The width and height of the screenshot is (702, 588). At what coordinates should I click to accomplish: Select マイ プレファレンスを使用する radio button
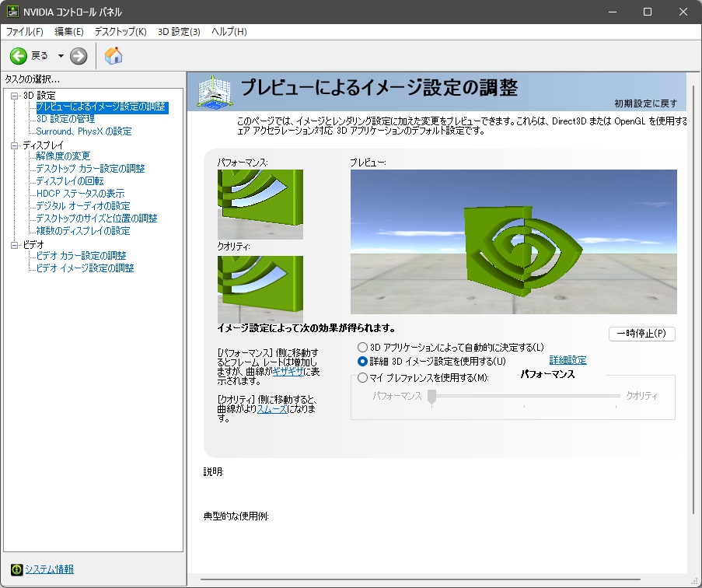pyautogui.click(x=362, y=377)
